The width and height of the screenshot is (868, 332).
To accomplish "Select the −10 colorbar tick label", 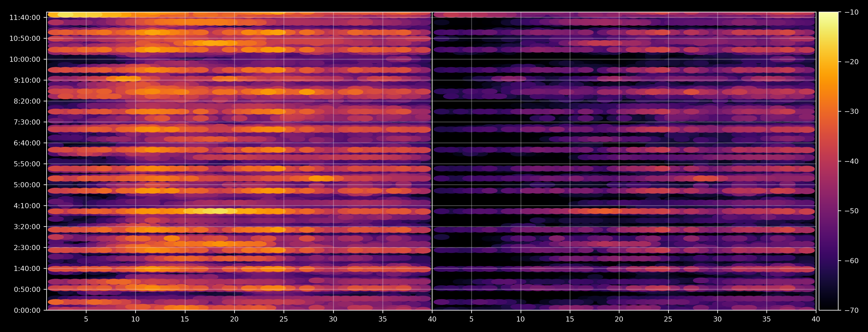I will point(852,12).
